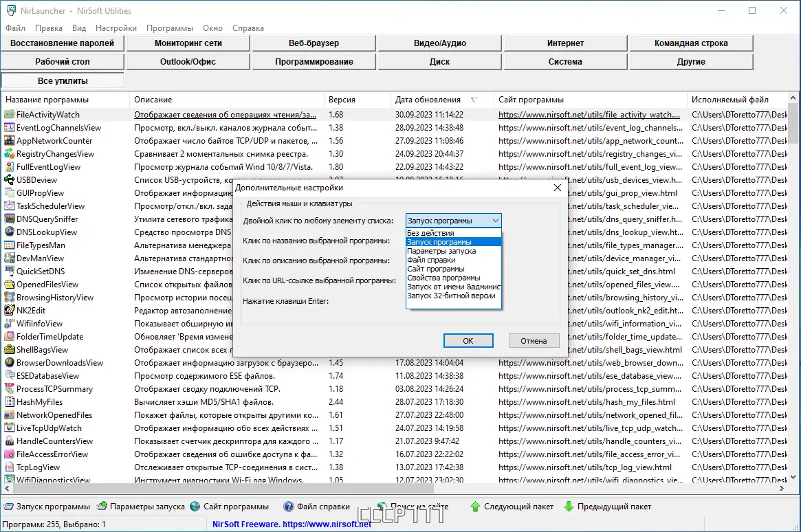Open the Правка menu
This screenshot has width=801, height=532.
click(x=49, y=28)
